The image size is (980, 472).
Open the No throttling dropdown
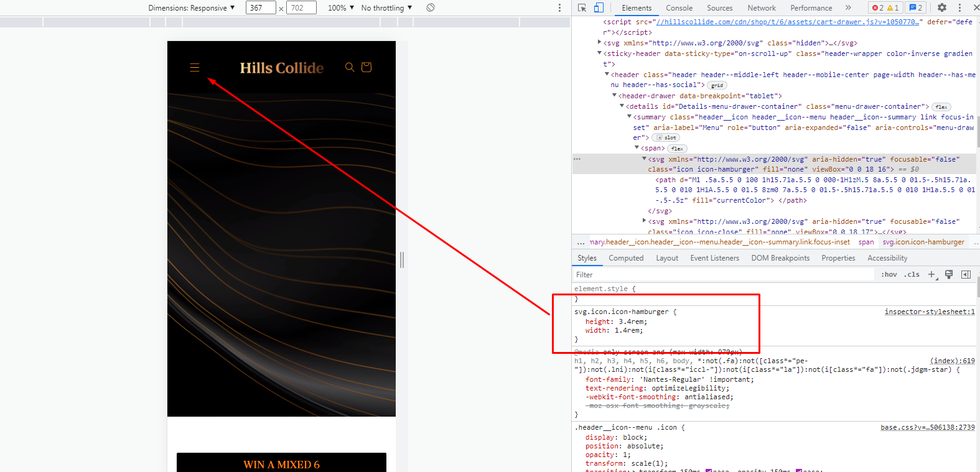pyautogui.click(x=386, y=7)
